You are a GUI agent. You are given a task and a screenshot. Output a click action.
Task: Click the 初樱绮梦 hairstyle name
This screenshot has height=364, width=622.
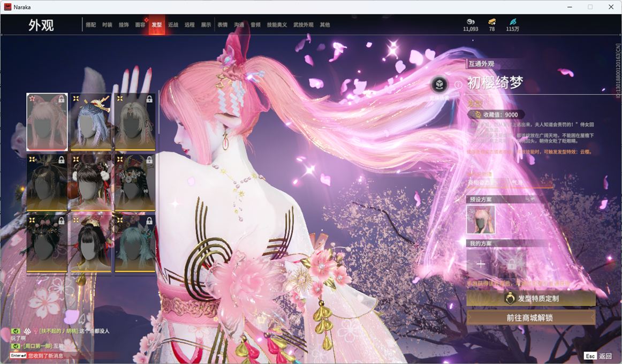(x=495, y=82)
